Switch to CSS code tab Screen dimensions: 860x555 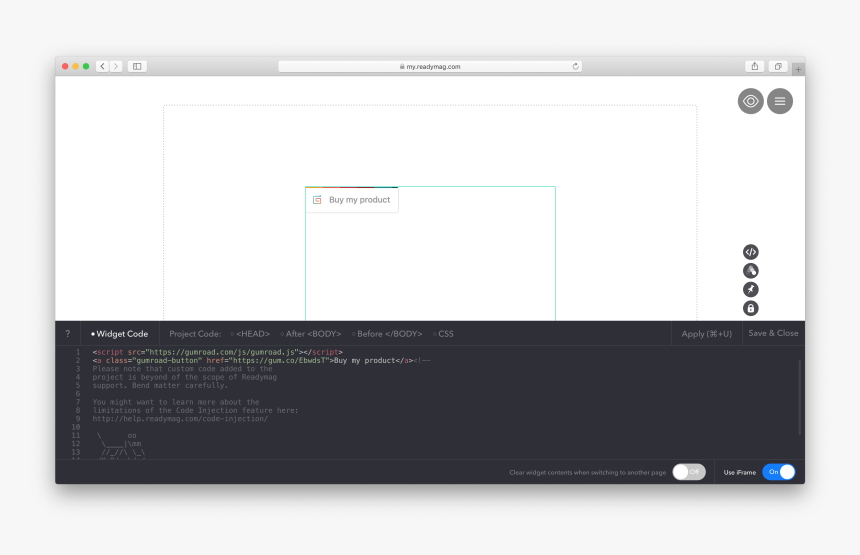pos(443,333)
